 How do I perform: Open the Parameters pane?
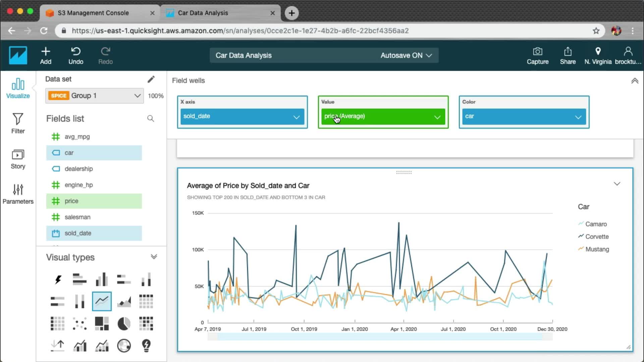click(x=18, y=194)
